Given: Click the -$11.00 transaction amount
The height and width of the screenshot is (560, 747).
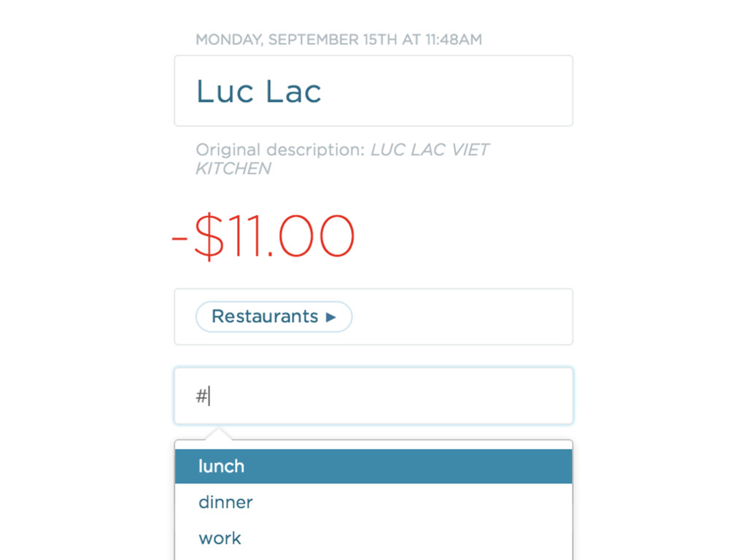Looking at the screenshot, I should 263,237.
